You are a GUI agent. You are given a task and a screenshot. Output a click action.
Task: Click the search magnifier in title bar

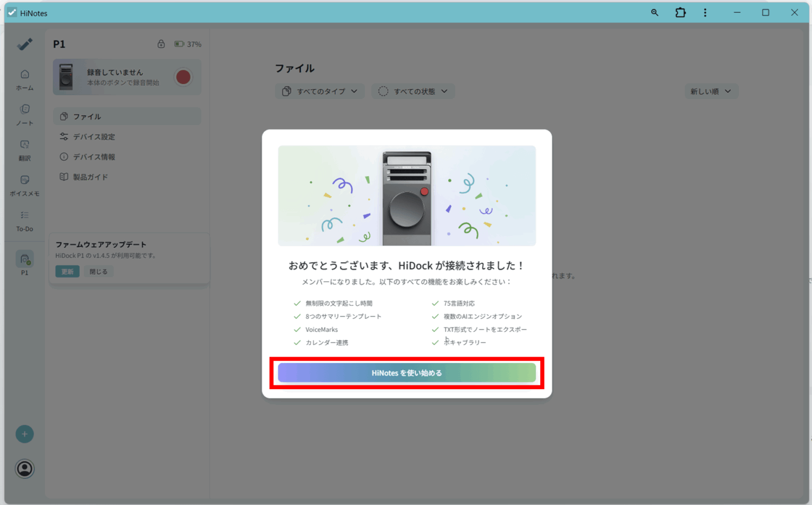[x=654, y=12]
